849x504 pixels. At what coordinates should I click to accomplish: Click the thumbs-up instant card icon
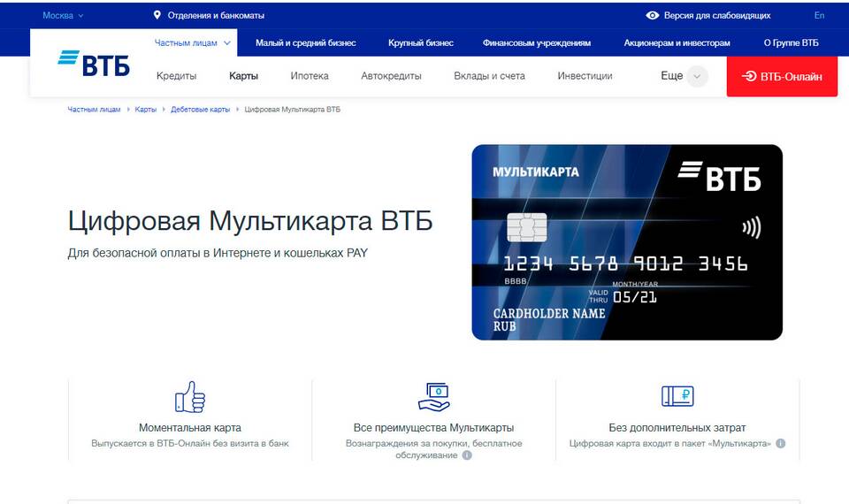pyautogui.click(x=190, y=397)
